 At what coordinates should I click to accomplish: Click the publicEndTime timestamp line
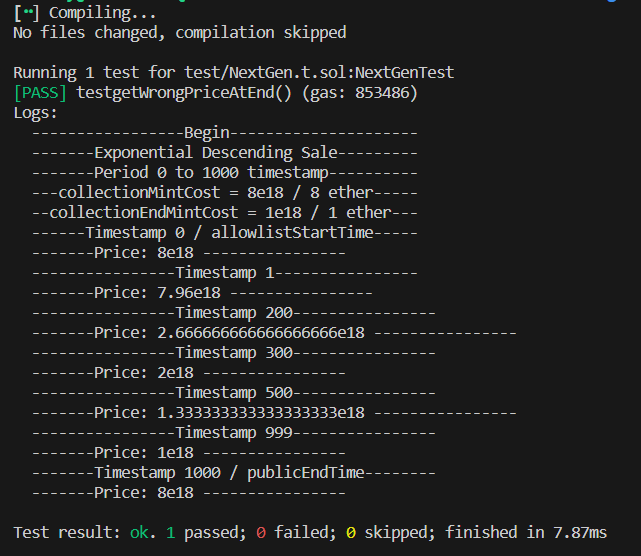tap(234, 473)
